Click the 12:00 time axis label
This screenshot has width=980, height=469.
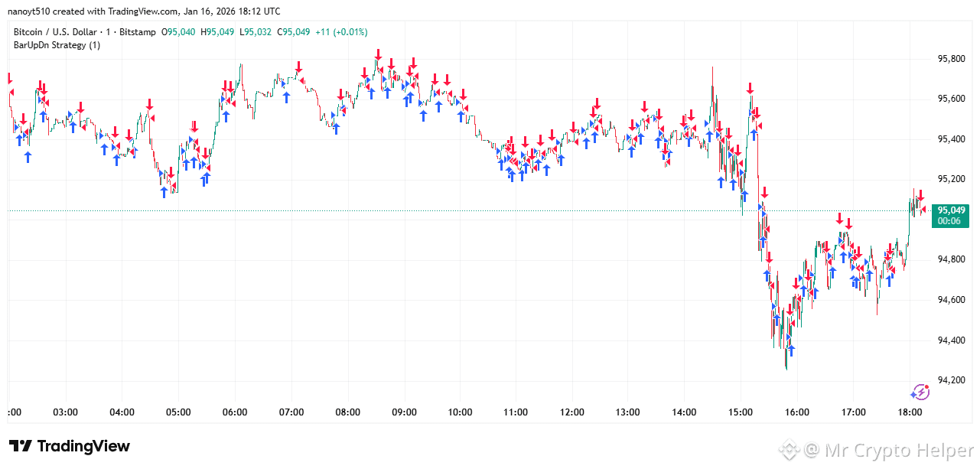tap(572, 412)
